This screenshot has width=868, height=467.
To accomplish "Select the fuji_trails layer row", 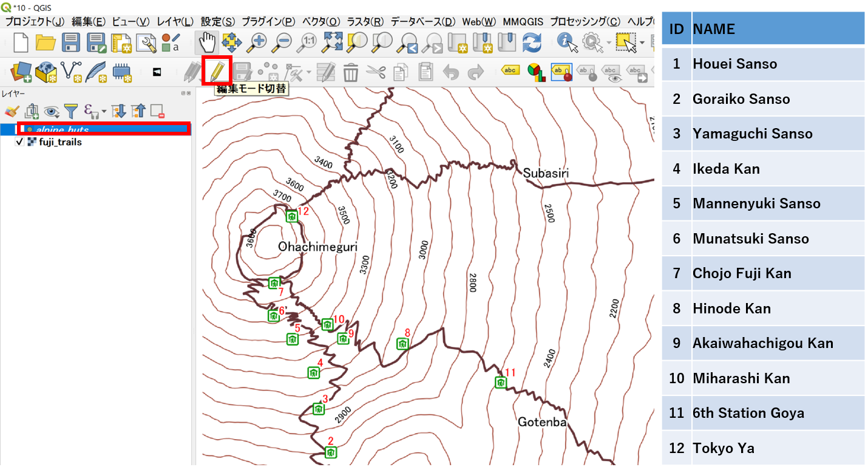I will point(97,142).
